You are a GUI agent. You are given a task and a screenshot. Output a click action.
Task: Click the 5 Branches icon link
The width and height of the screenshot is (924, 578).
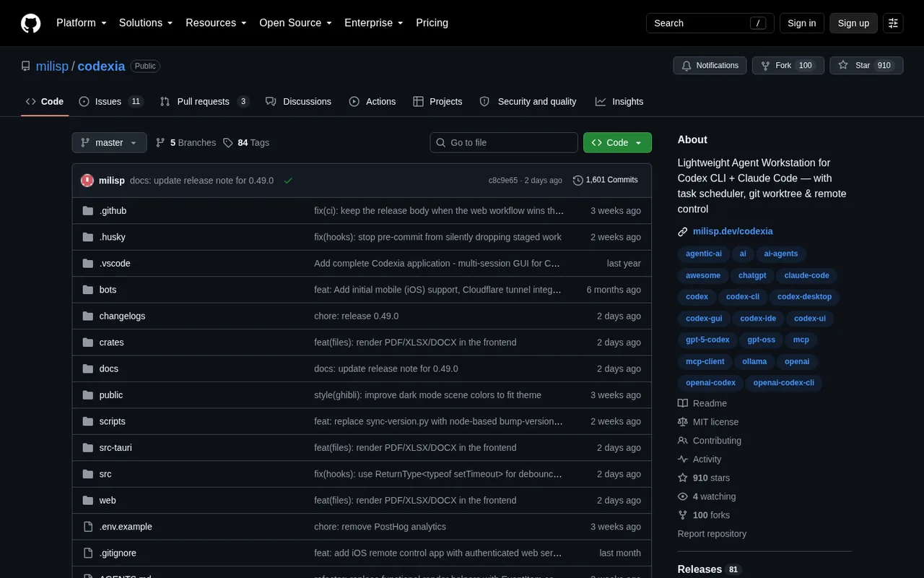click(x=160, y=142)
